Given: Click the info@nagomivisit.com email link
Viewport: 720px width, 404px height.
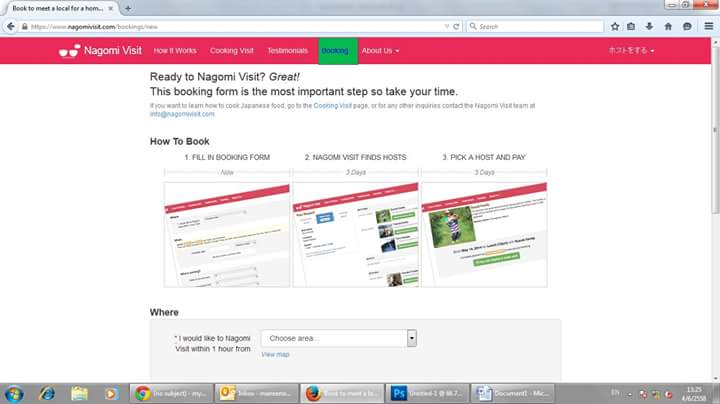Looking at the screenshot, I should (x=182, y=114).
